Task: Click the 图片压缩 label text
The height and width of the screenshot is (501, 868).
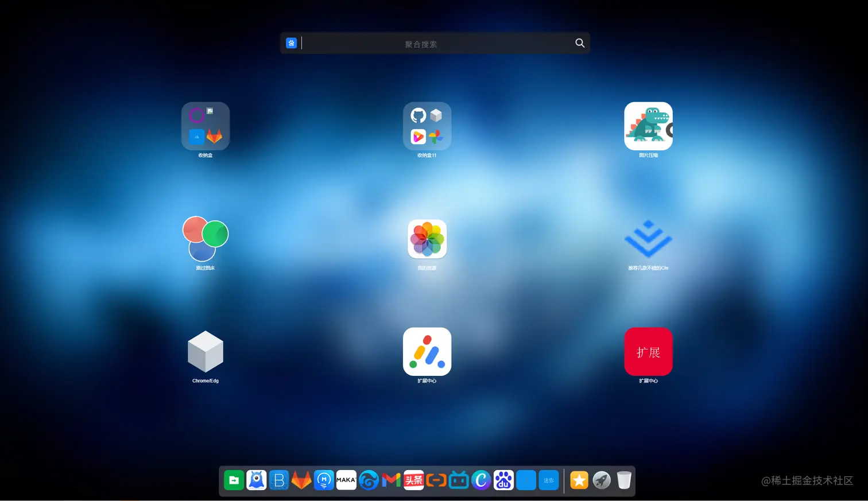Action: pyautogui.click(x=648, y=156)
